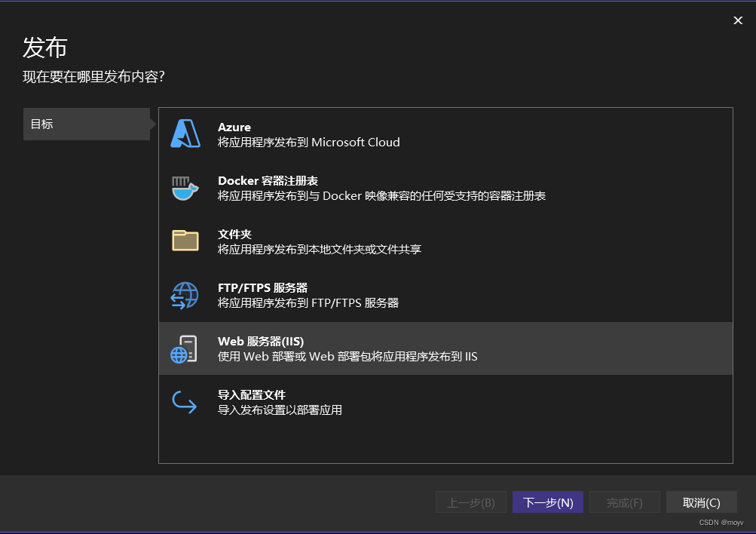Image resolution: width=756 pixels, height=534 pixels.
Task: Close the publish dialog with X
Action: [x=738, y=20]
